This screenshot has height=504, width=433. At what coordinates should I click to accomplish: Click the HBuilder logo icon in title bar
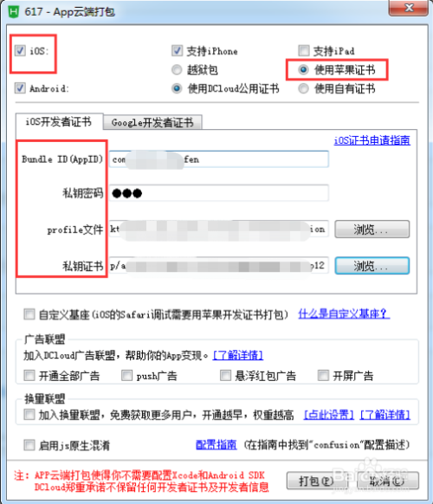click(14, 12)
